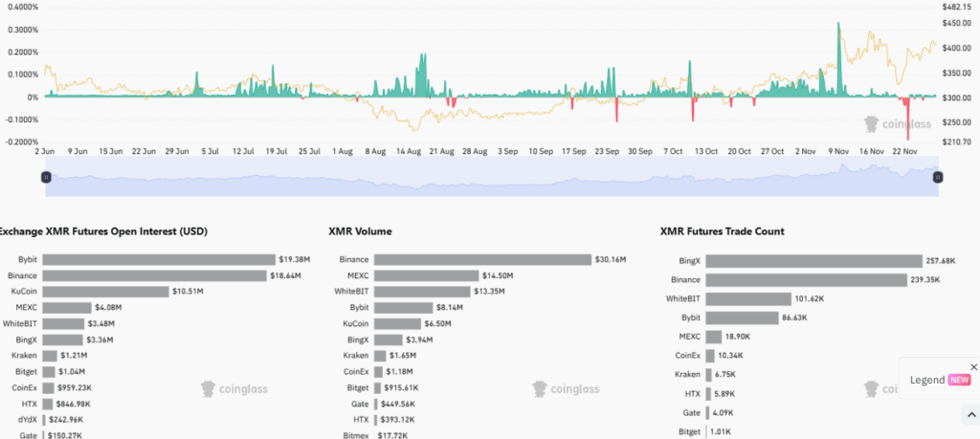
Task: Open the Legend panel
Action: (927, 380)
